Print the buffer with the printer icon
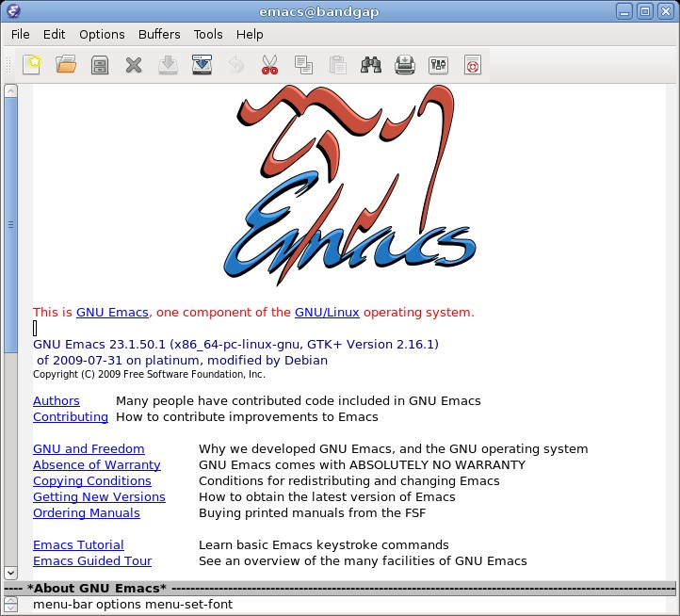Viewport: 680px width, 616px height. [405, 65]
